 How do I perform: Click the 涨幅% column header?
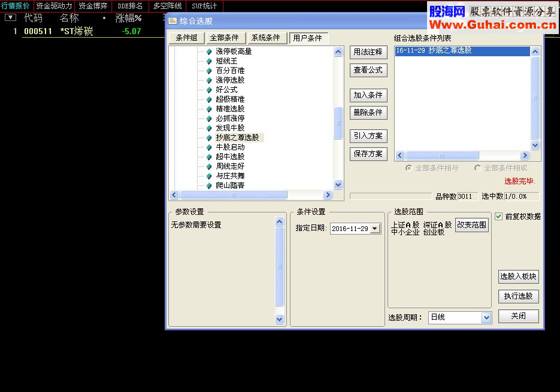(129, 18)
